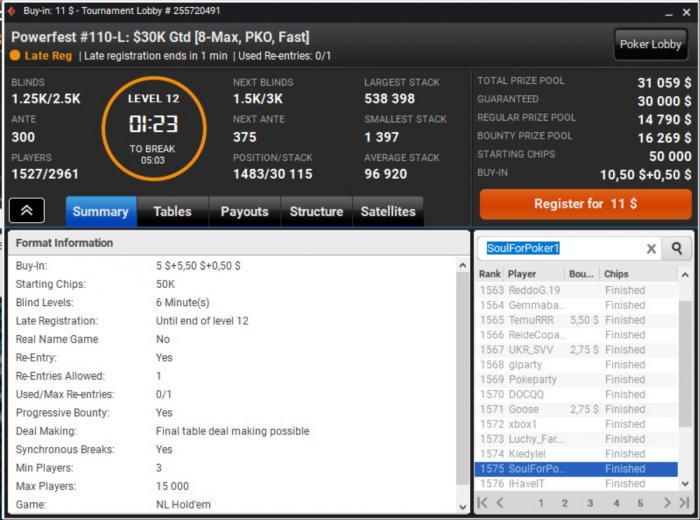Click 'Final table deal making possible' text
The width and height of the screenshot is (700, 520).
click(x=233, y=431)
